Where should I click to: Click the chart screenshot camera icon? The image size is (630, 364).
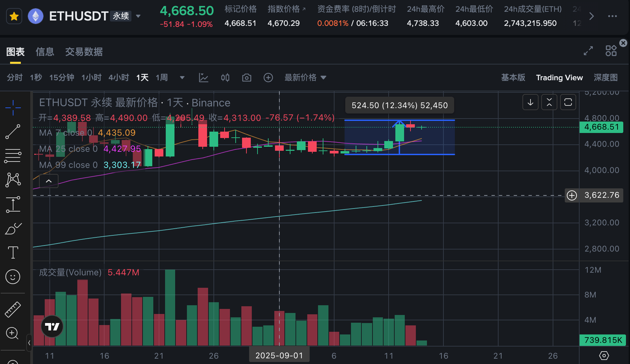tap(247, 78)
